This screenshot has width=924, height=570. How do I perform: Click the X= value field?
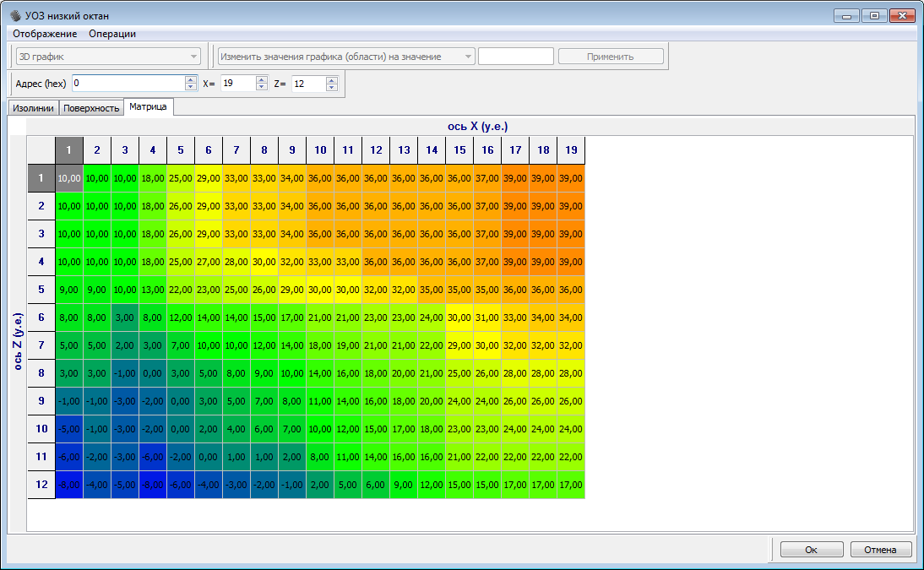point(238,83)
